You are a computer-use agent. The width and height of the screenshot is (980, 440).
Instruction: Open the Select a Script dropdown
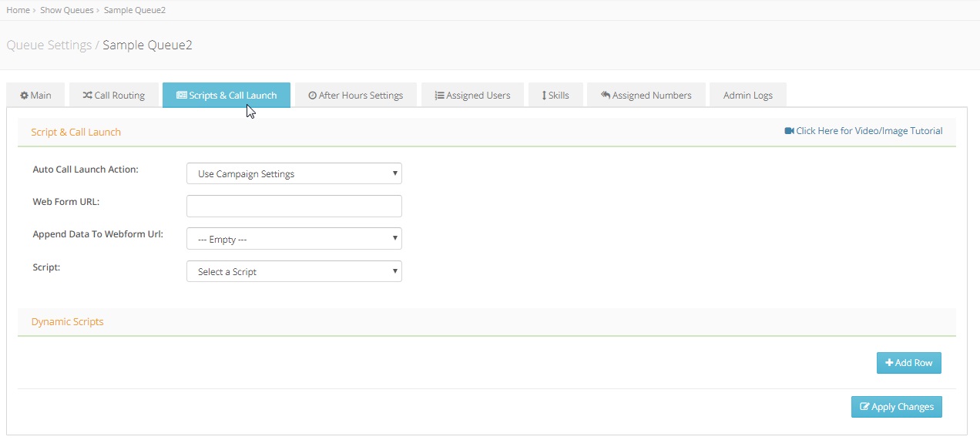[294, 272]
